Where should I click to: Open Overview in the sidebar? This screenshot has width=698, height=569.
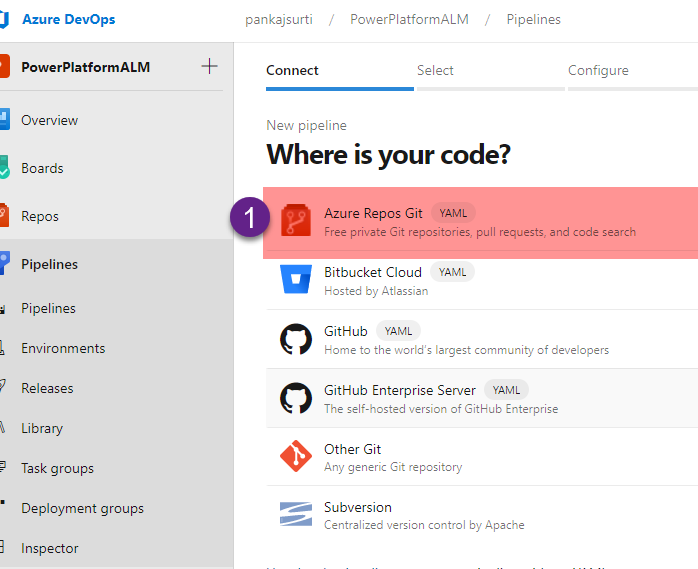click(x=49, y=121)
